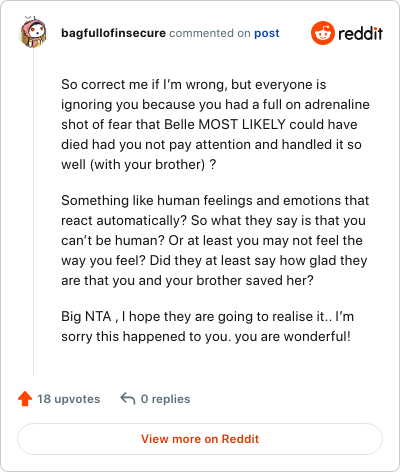This screenshot has height=472, width=400.
Task: Click the text 'you are wonderful!'
Action: pyautogui.click(x=293, y=336)
